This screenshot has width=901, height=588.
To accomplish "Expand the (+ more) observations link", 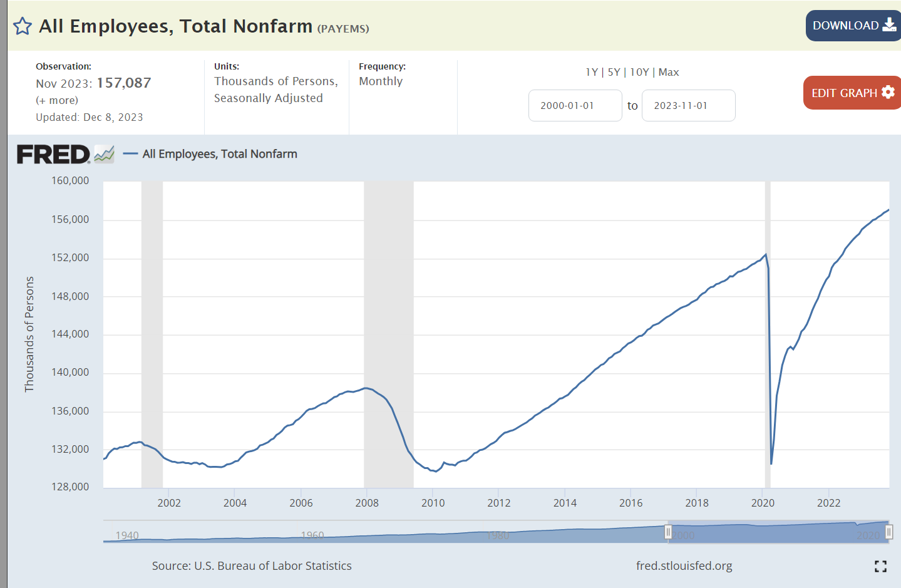I will click(57, 100).
